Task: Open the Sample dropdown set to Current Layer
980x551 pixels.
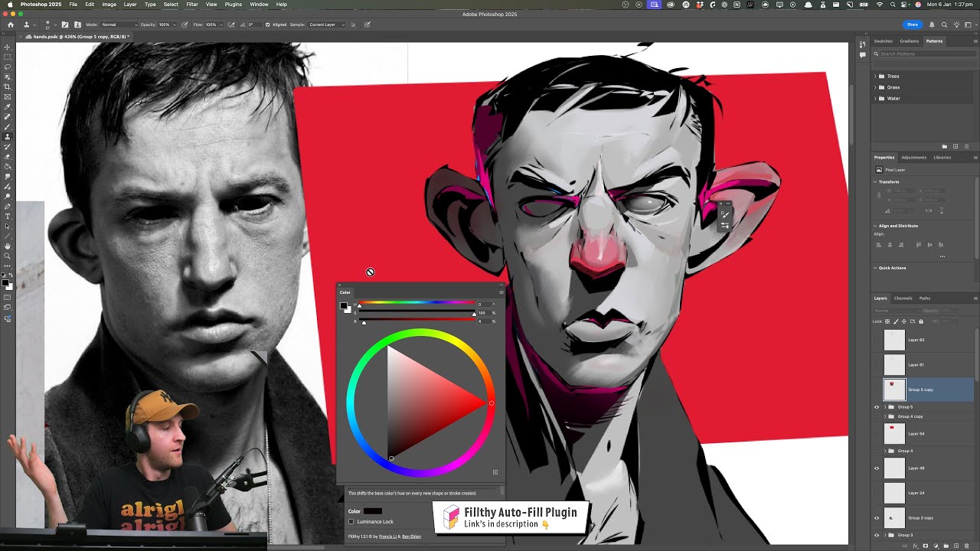Action: click(327, 24)
